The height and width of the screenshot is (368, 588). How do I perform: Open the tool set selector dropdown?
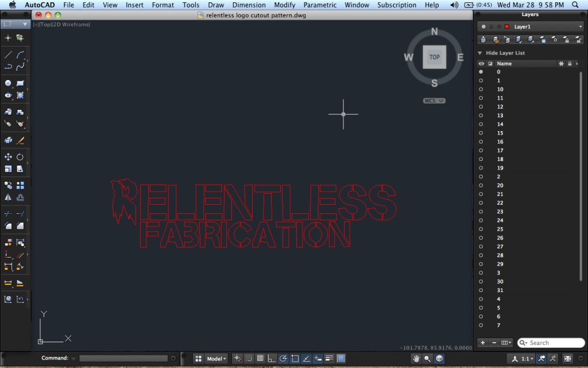coord(15,24)
